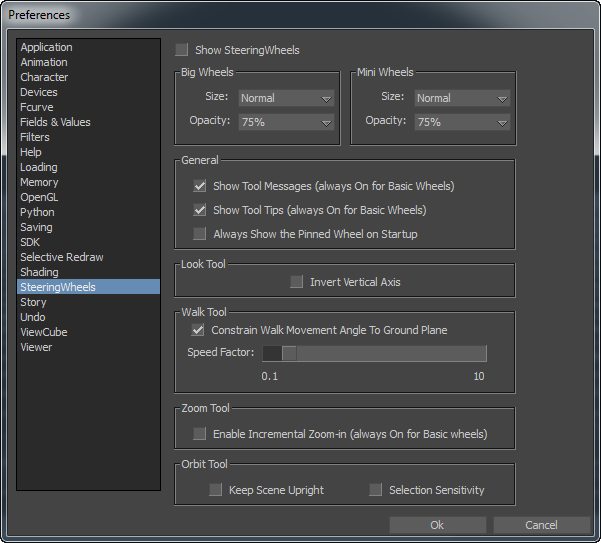
Task: Select Loading preferences category
Action: 88,167
